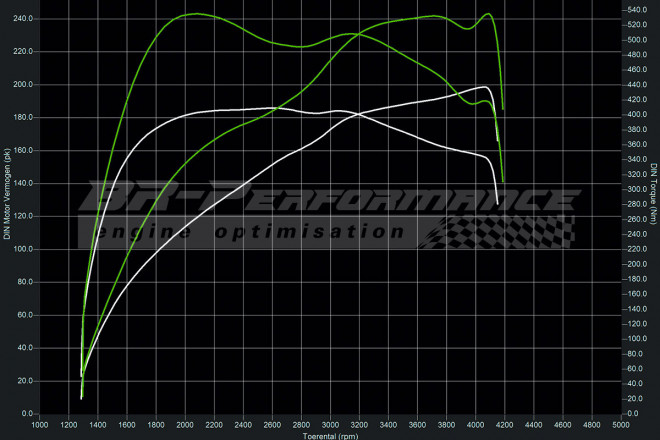Click the 240.0 value on left power axis

pos(24,19)
